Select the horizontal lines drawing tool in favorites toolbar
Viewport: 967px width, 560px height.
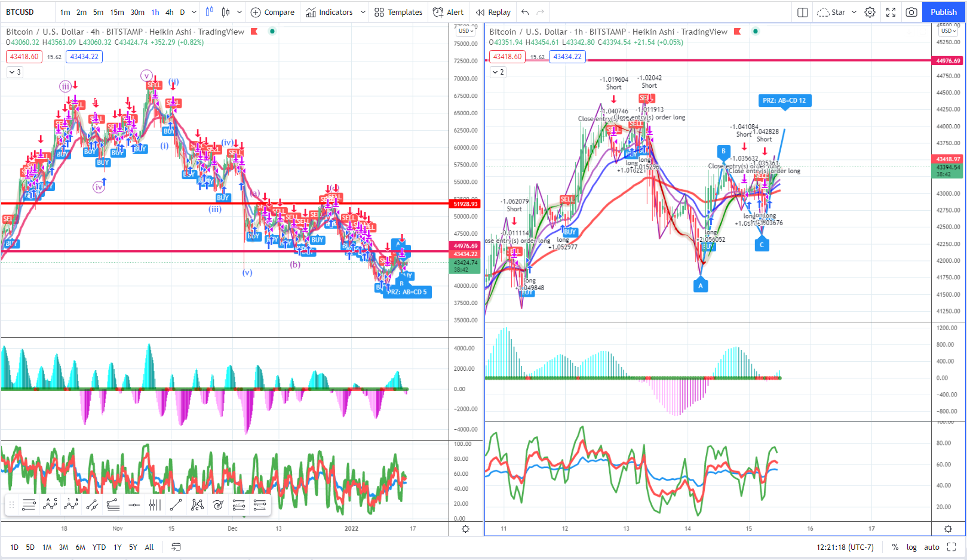pyautogui.click(x=29, y=505)
